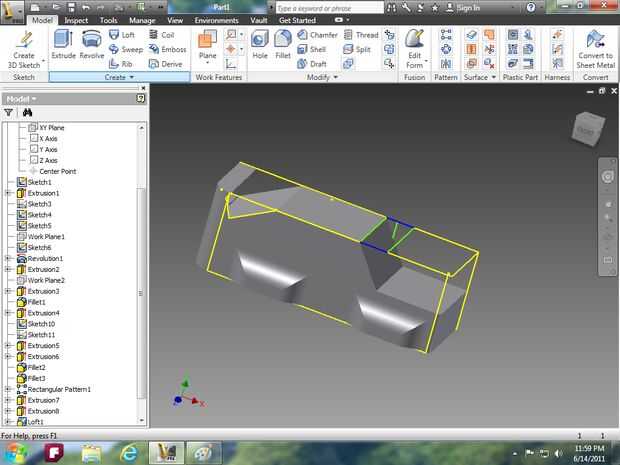
Task: Select the Thread tool
Action: [361, 35]
